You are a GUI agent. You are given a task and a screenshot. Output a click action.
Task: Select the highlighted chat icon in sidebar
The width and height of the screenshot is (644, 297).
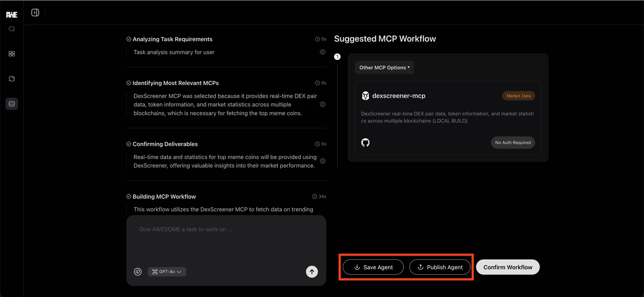12,104
